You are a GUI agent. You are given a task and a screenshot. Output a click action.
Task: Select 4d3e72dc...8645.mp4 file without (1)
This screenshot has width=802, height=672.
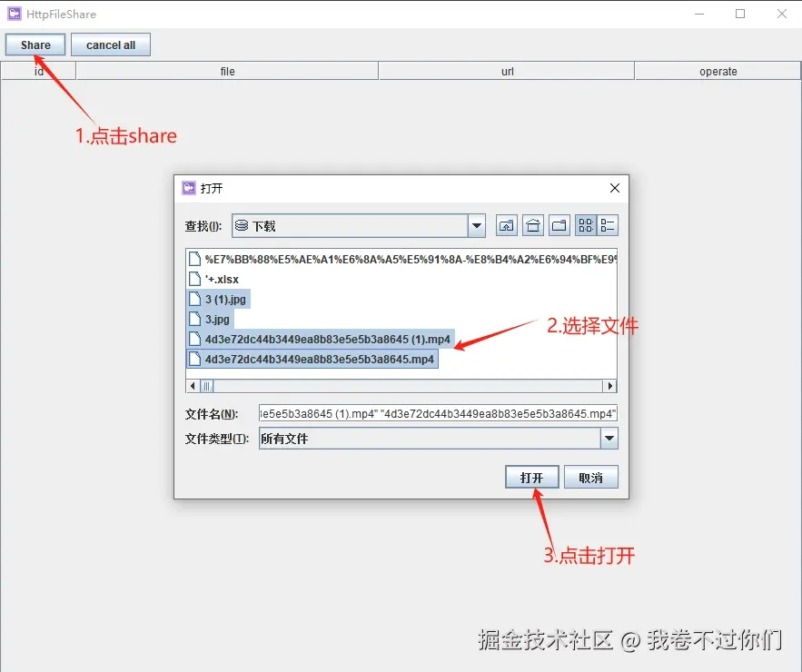pyautogui.click(x=312, y=359)
